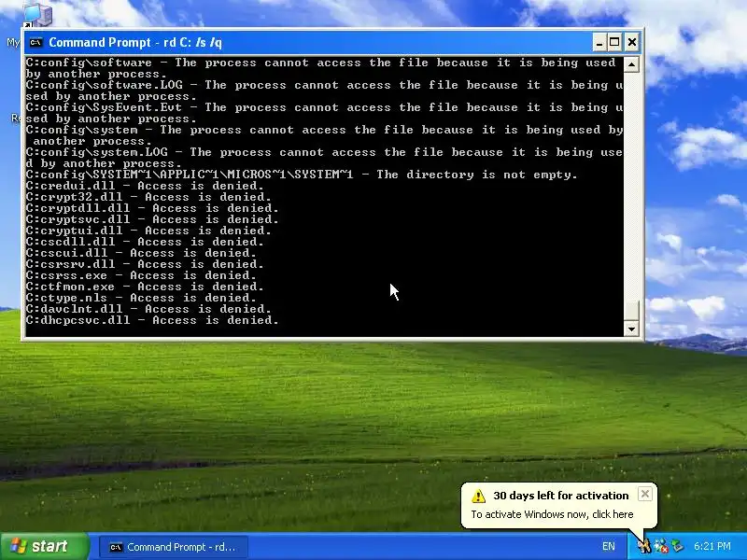
Task: Open the EN language bar indicator
Action: click(609, 546)
